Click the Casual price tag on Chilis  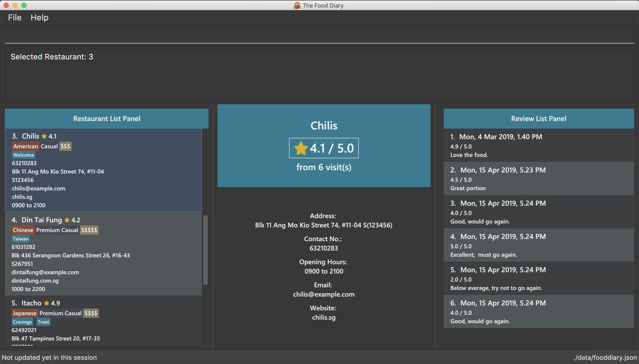[x=49, y=146]
